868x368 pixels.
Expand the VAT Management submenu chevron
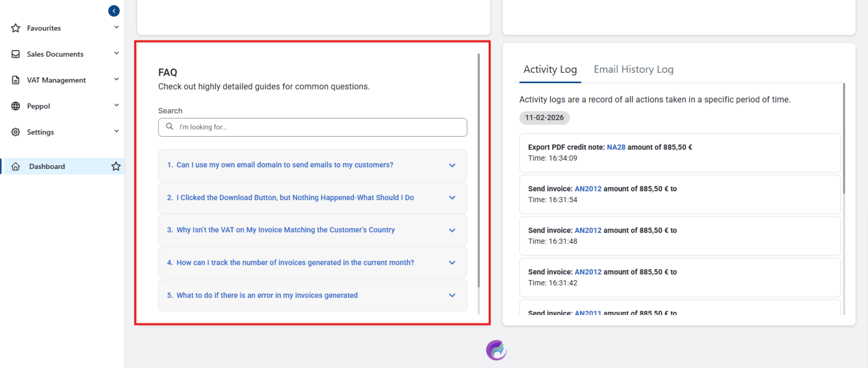[116, 79]
